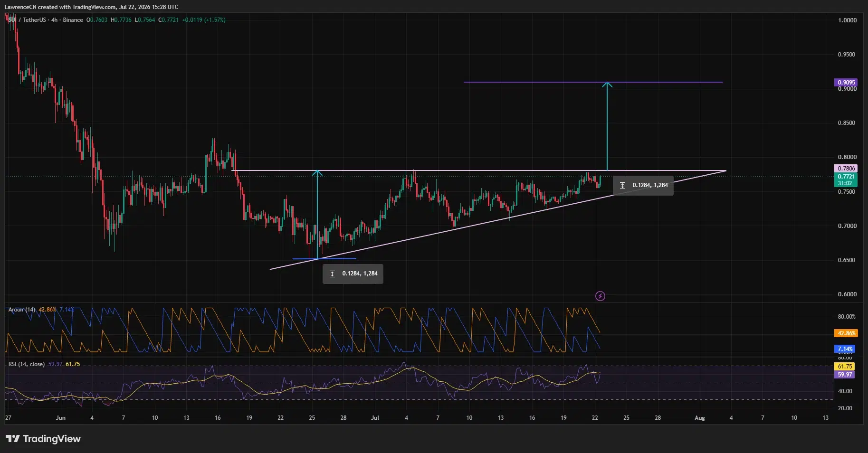This screenshot has height=453, width=868.
Task: Select the short blue horizontal line at the low
Action: (x=324, y=259)
